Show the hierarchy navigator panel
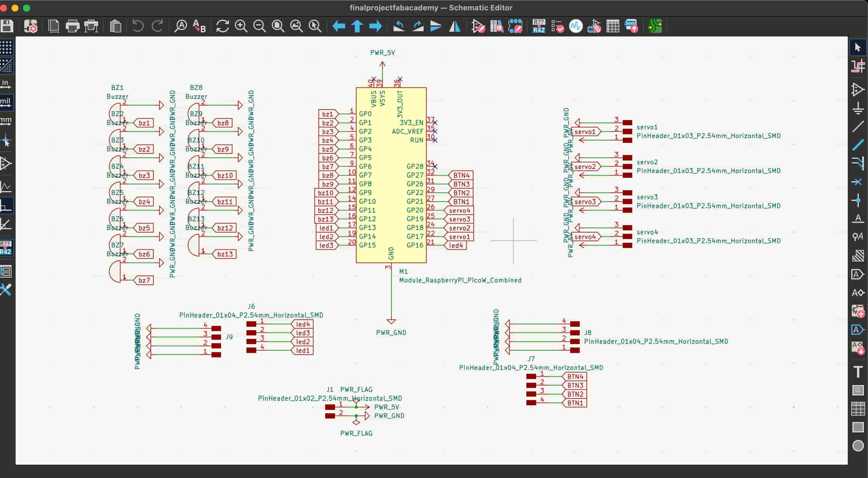868x478 pixels. [x=6, y=271]
